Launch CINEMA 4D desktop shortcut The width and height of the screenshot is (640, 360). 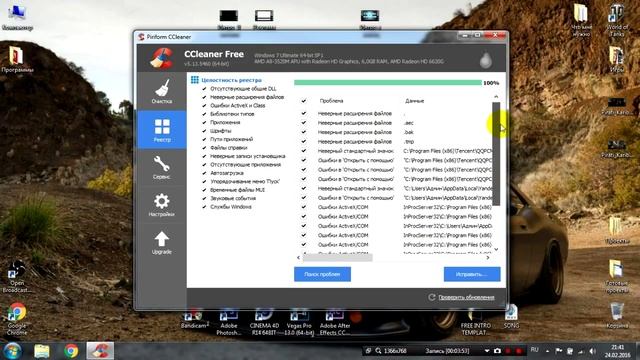264,322
